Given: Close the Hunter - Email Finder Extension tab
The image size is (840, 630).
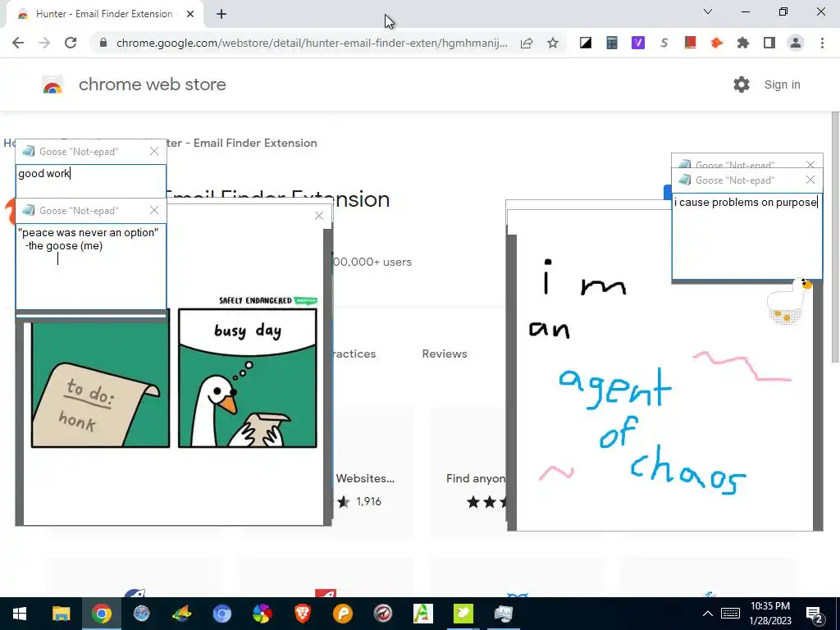Looking at the screenshot, I should [x=190, y=15].
